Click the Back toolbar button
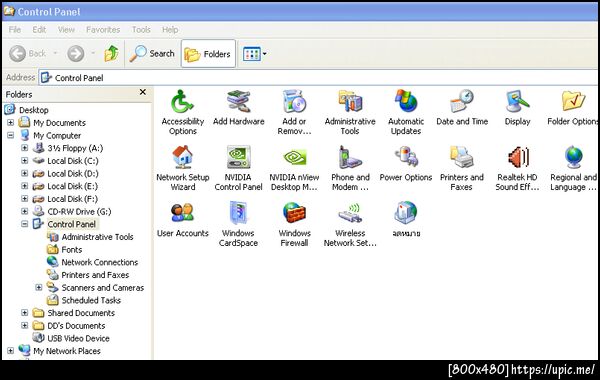This screenshot has height=380, width=600. point(28,54)
